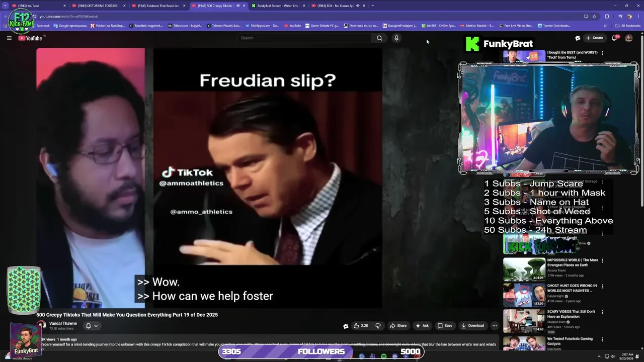The image size is (644, 362).
Task: Share the video
Action: pos(398,326)
